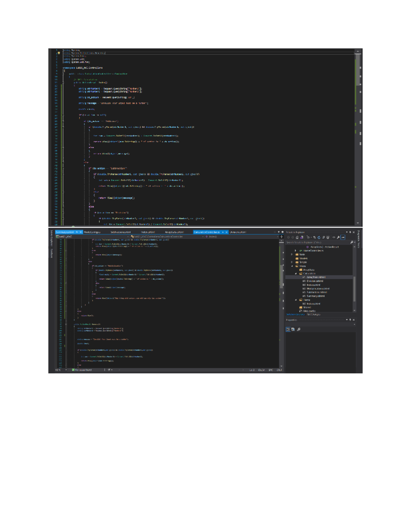Open the Git Changes tab
This screenshot has height=532, width=411.
coord(313,314)
